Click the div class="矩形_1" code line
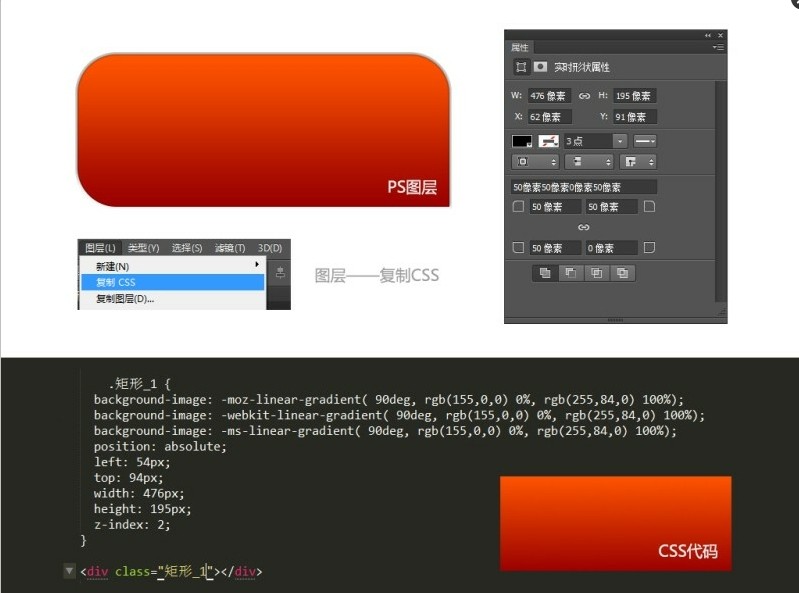This screenshot has height=593, width=799. point(171,572)
